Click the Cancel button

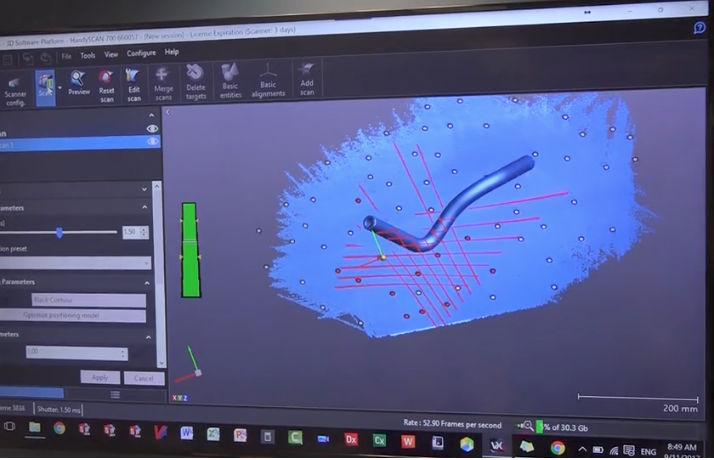click(144, 378)
